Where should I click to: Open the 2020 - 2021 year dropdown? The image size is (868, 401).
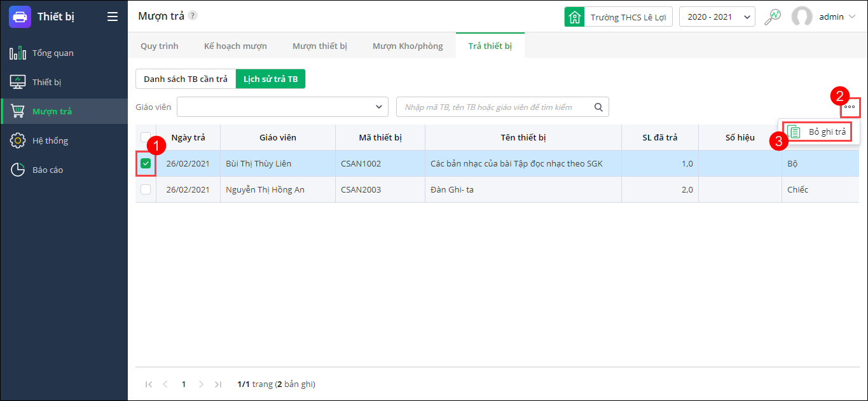tap(717, 17)
